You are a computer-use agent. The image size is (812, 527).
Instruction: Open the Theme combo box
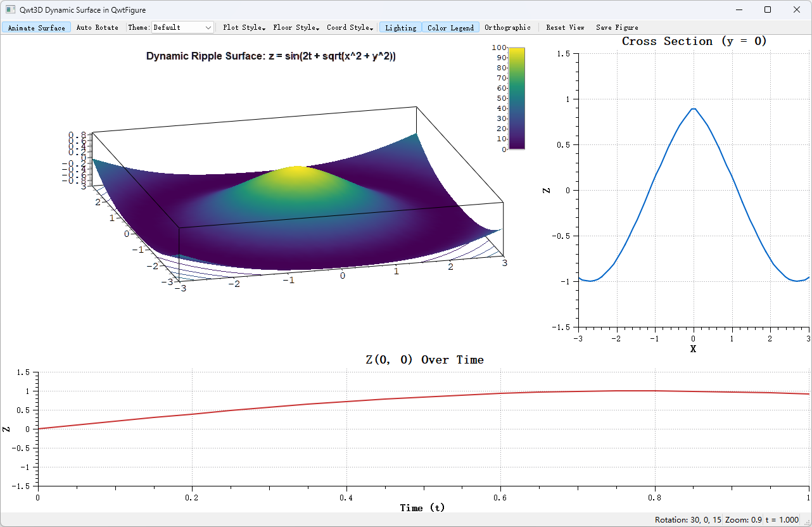click(182, 27)
